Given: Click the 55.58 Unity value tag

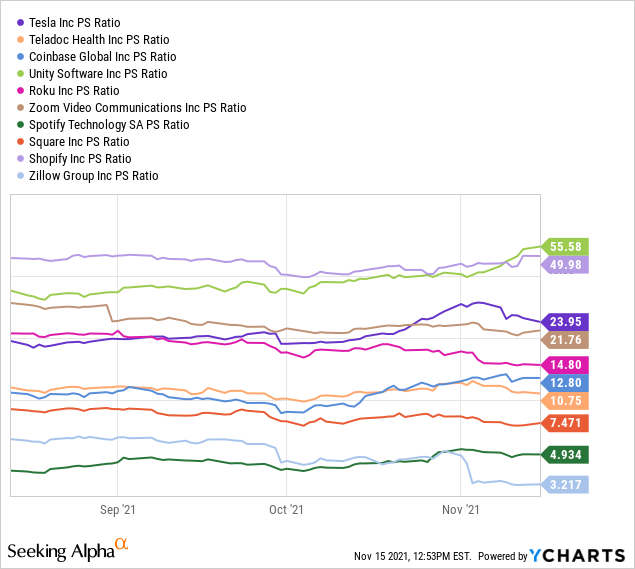Looking at the screenshot, I should coord(565,246).
